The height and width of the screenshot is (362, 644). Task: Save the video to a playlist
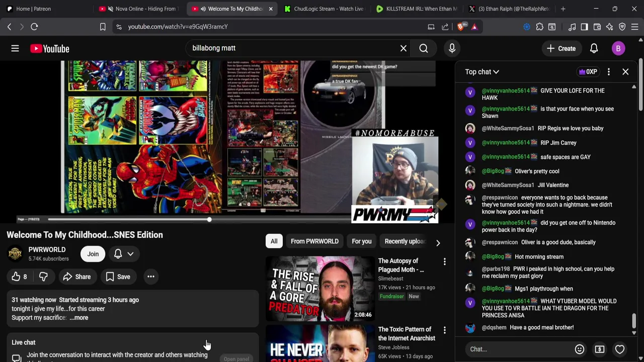point(118,277)
